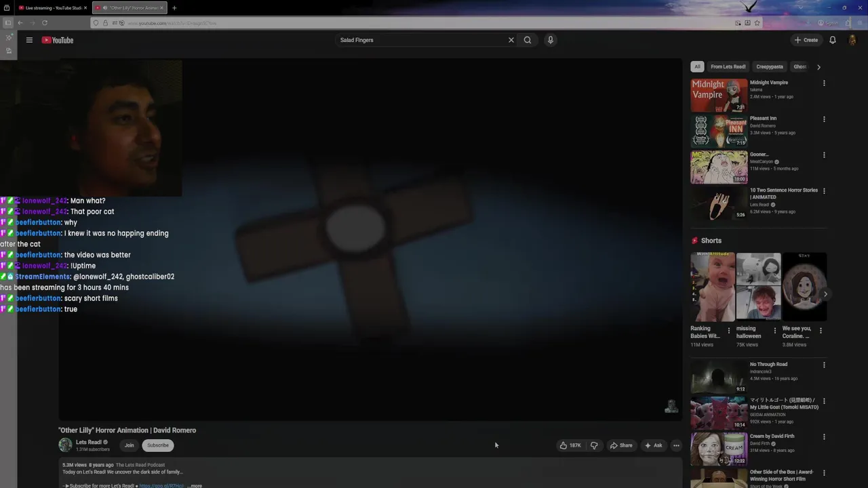Open options for Midnight Vampire video
The width and height of the screenshot is (868, 488).
click(824, 83)
